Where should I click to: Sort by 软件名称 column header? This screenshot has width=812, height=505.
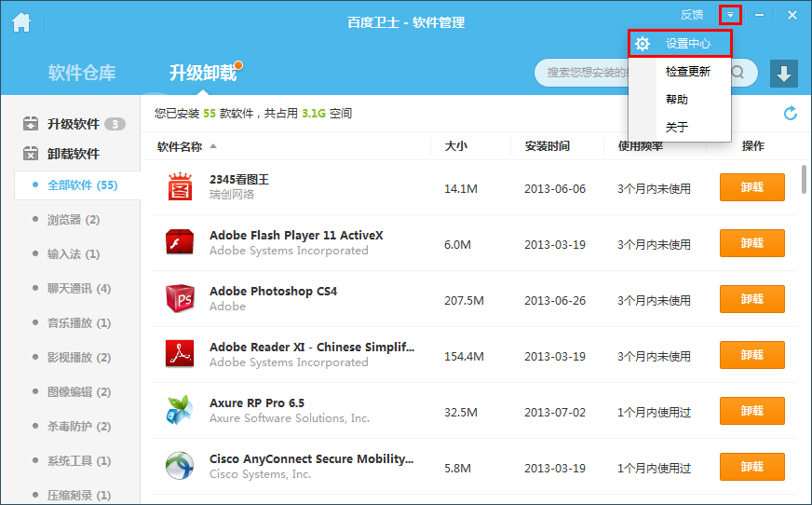[180, 146]
